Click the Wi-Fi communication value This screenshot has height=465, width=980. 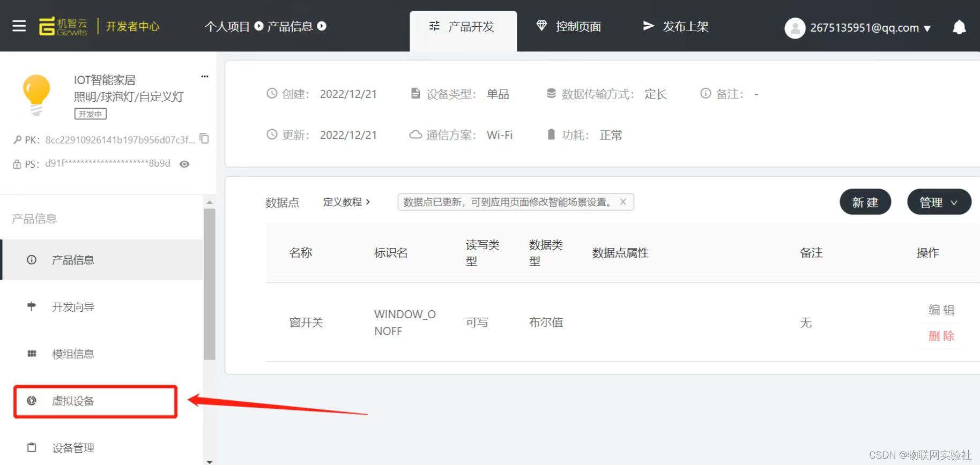click(x=500, y=135)
